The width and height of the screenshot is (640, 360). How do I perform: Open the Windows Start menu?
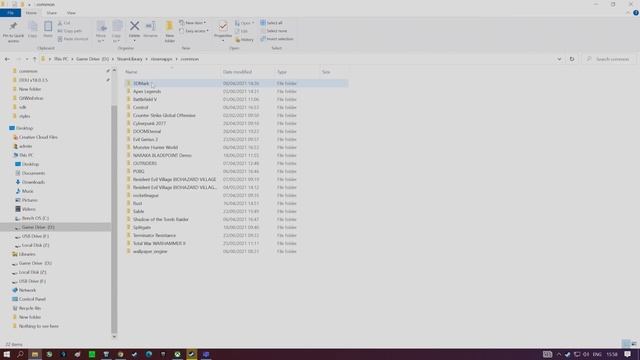pos(7,354)
